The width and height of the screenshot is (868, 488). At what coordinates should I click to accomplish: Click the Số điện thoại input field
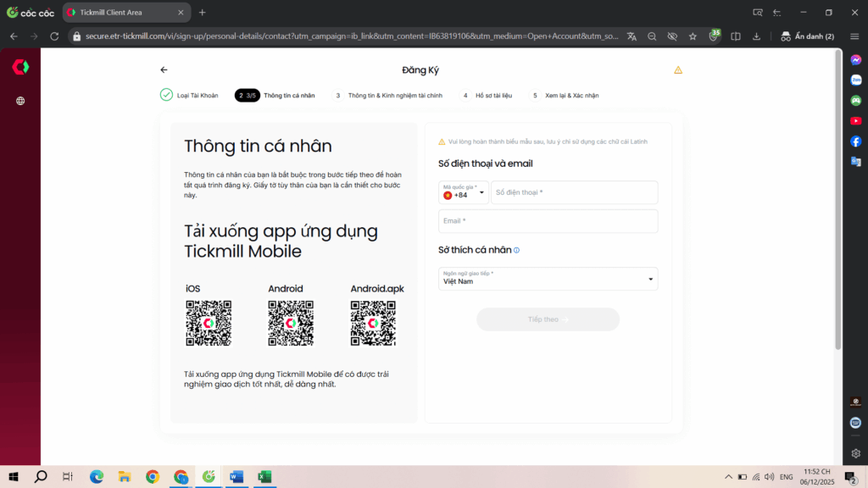574,192
